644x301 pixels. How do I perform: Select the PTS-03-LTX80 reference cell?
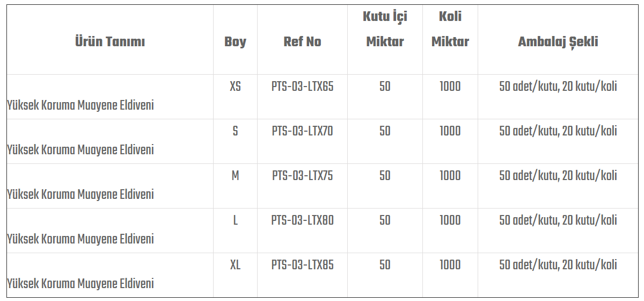[x=302, y=220]
